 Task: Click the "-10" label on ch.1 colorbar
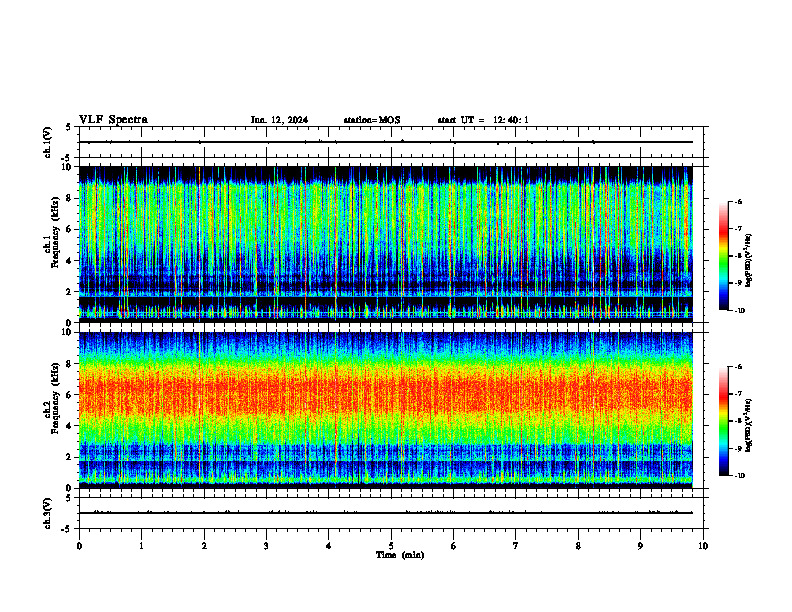coord(739,311)
